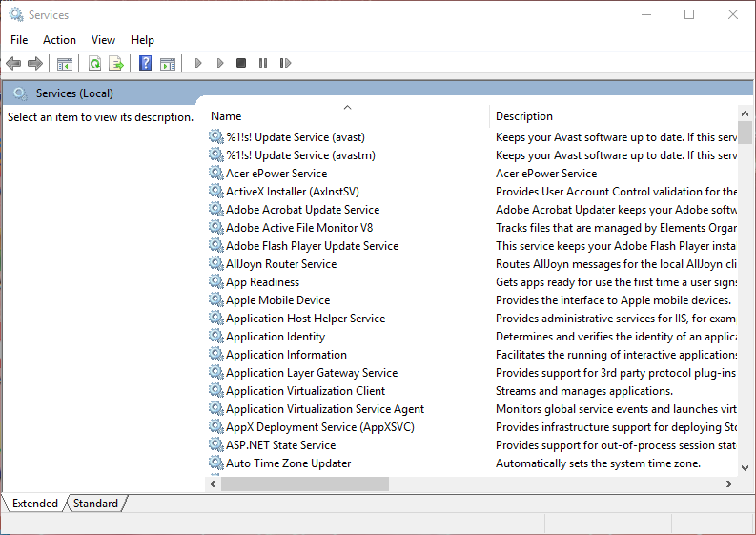Click the second Start Service play icon

(220, 63)
